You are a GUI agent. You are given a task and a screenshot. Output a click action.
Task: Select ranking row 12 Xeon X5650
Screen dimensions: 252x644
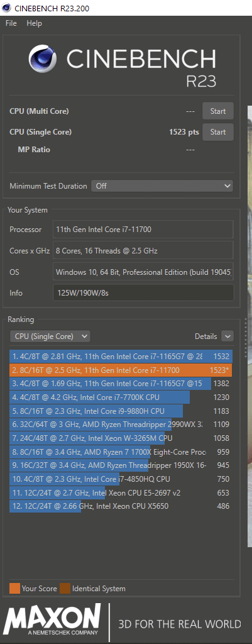[121, 506]
